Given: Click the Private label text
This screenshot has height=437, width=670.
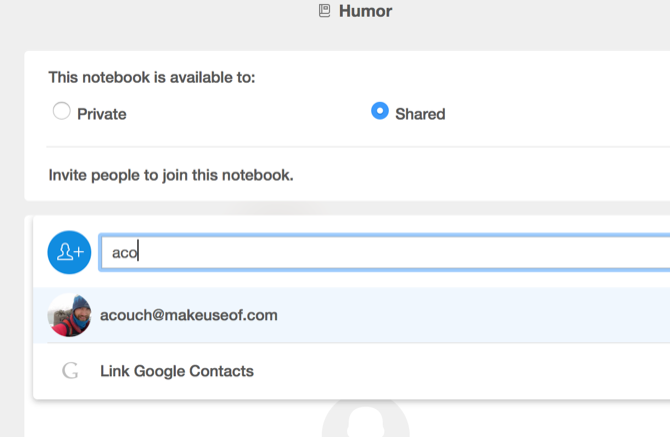Looking at the screenshot, I should (102, 114).
